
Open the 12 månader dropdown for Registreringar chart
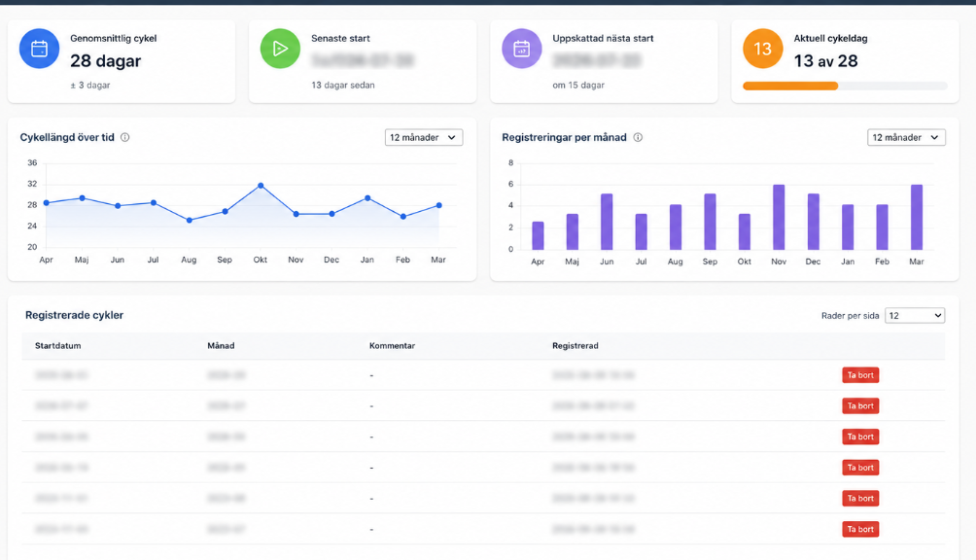(x=906, y=137)
